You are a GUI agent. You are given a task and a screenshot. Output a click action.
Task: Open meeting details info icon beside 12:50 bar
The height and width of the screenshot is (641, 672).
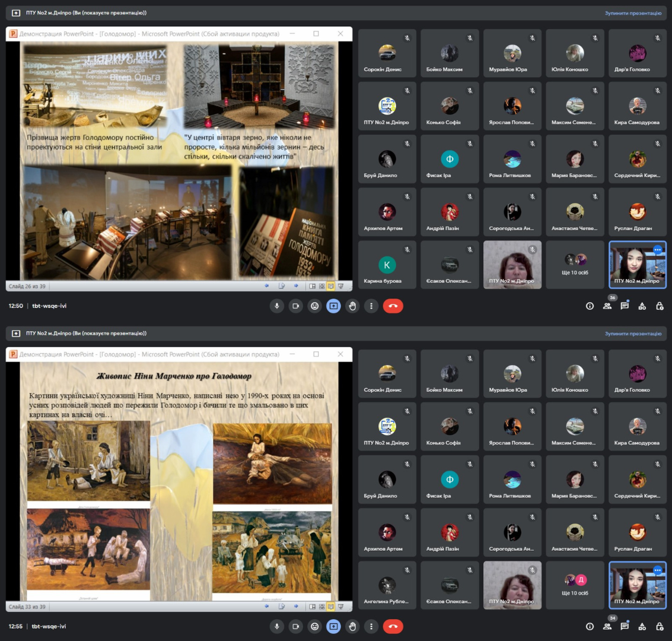(590, 306)
